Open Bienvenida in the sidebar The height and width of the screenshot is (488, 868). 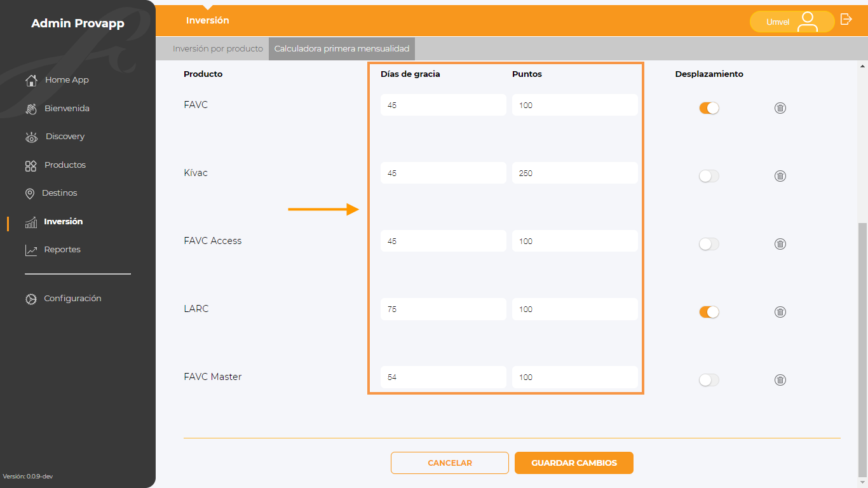tap(67, 109)
